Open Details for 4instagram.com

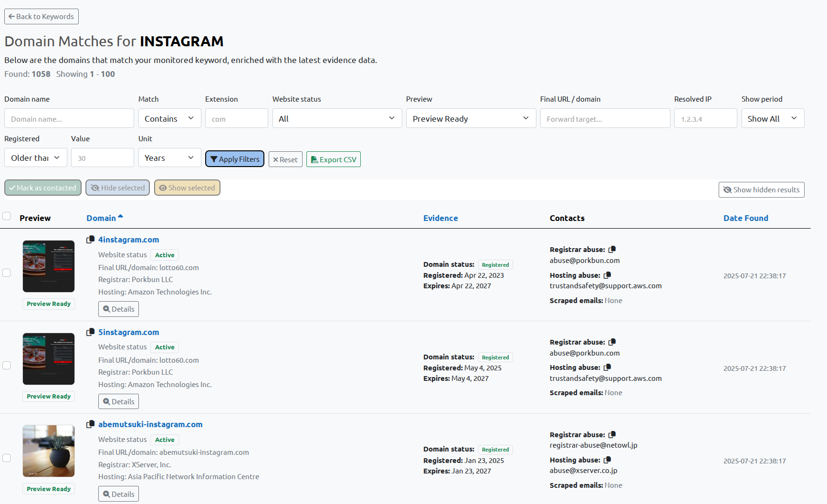pos(118,309)
